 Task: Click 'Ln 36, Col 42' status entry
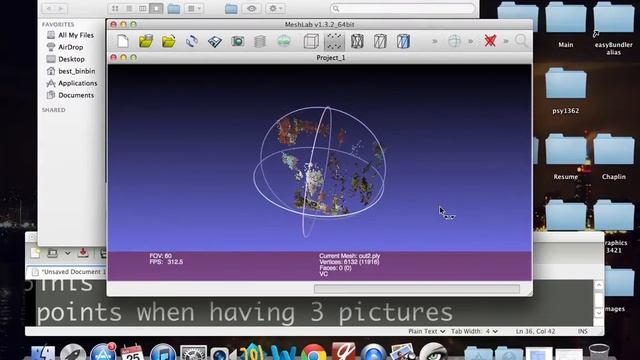click(x=535, y=331)
